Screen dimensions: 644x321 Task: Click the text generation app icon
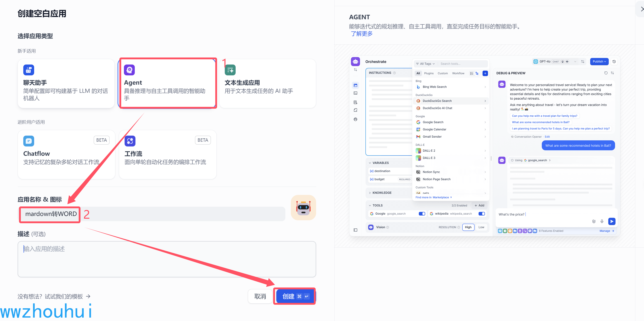(x=230, y=70)
